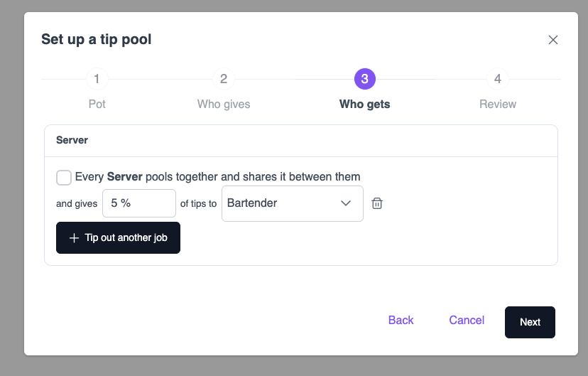
Task: Close the tip pool setup dialog
Action: pos(552,40)
